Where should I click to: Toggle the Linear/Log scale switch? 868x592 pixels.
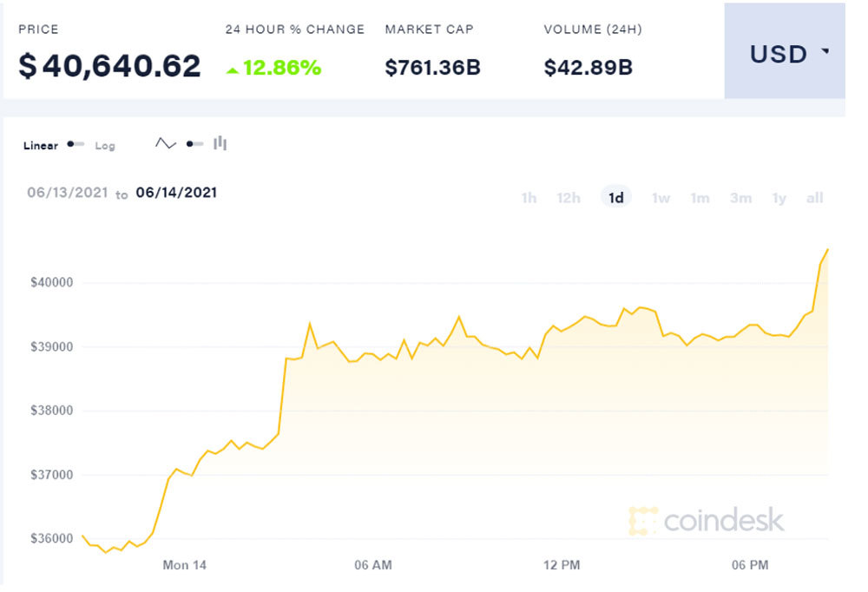(x=76, y=144)
